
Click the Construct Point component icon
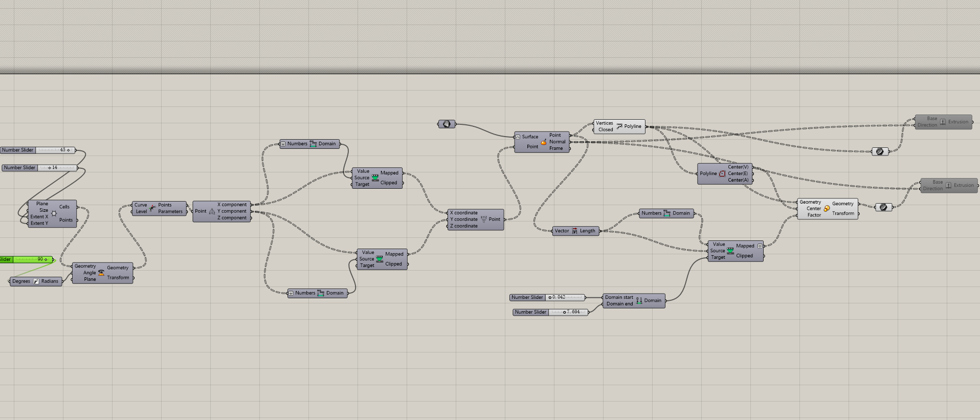(x=483, y=219)
